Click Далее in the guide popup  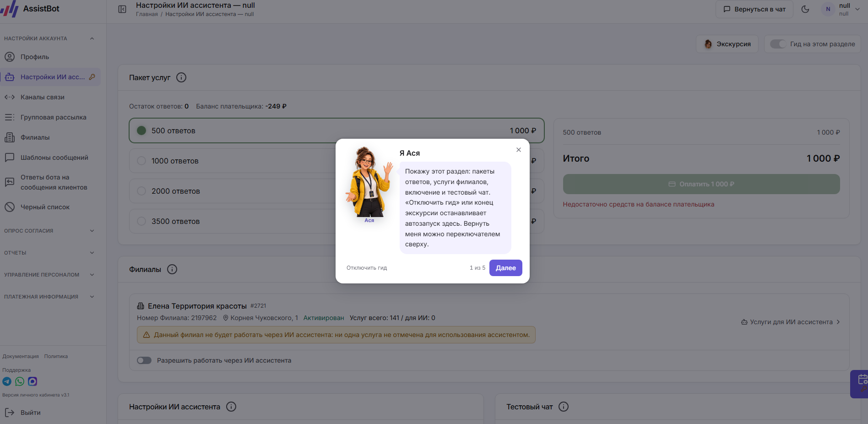click(x=505, y=268)
